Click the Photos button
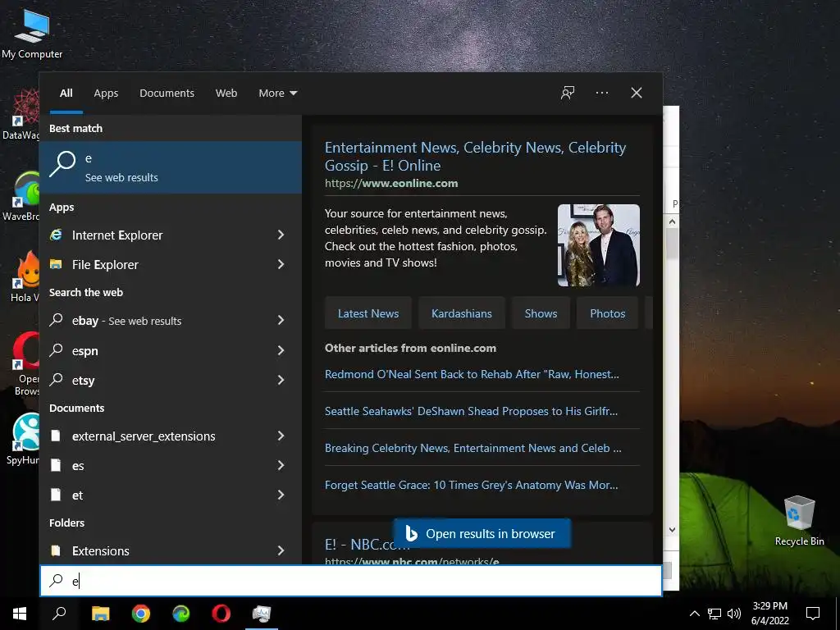The image size is (840, 630). 608,313
